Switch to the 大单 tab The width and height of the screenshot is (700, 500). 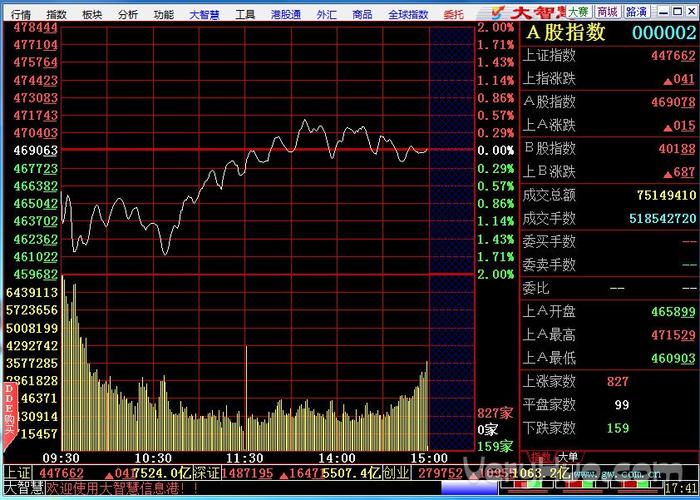click(x=568, y=457)
